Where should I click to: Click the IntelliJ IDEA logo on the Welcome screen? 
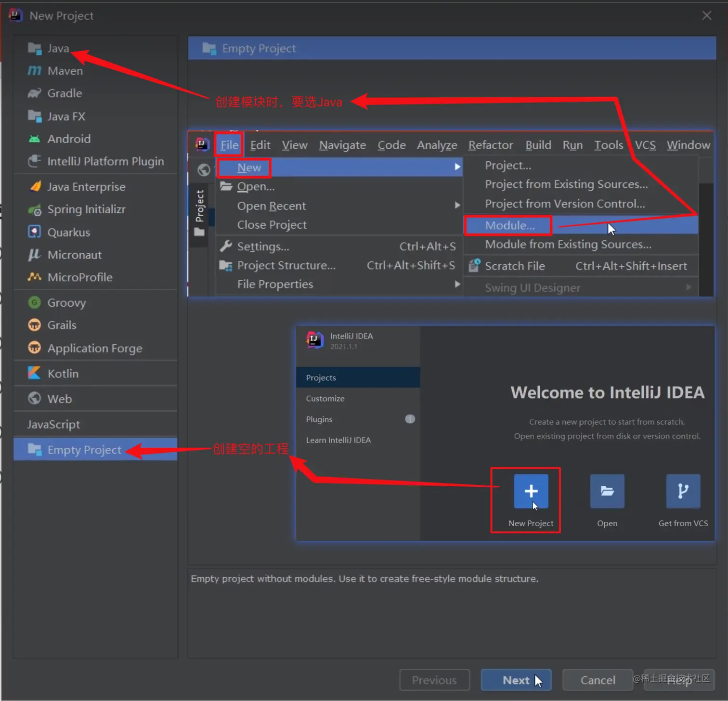tap(314, 340)
